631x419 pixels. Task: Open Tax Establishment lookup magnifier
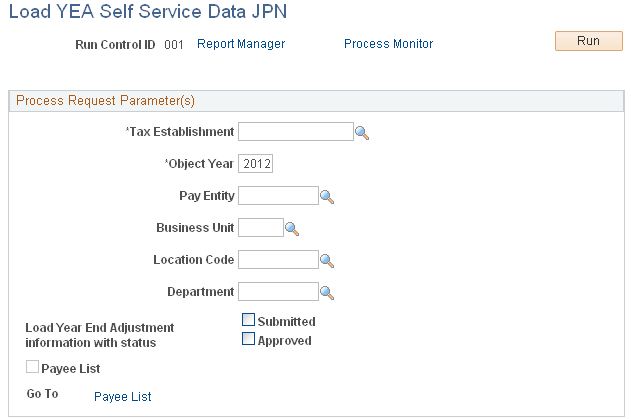pos(362,132)
